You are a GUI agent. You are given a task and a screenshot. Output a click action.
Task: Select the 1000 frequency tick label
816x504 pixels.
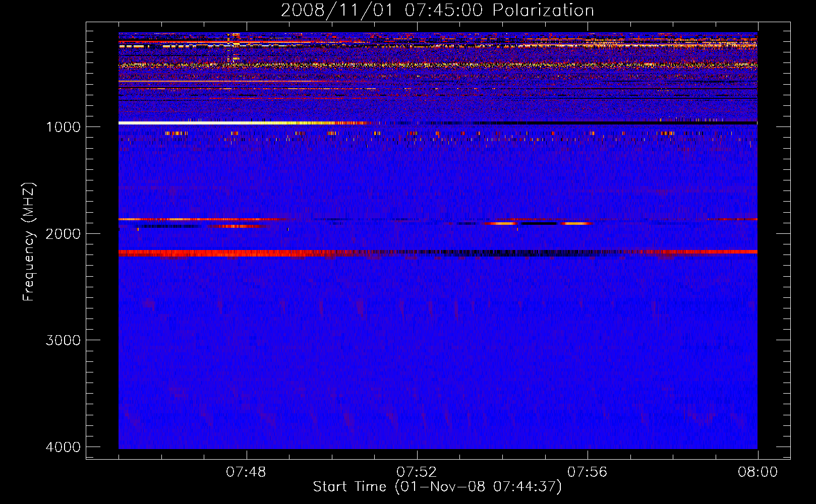click(63, 127)
